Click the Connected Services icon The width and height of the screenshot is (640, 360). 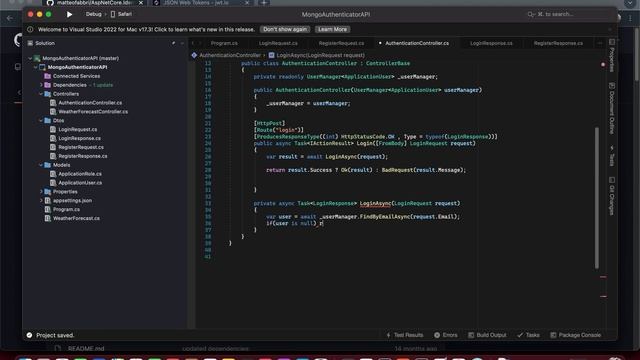(x=47, y=76)
